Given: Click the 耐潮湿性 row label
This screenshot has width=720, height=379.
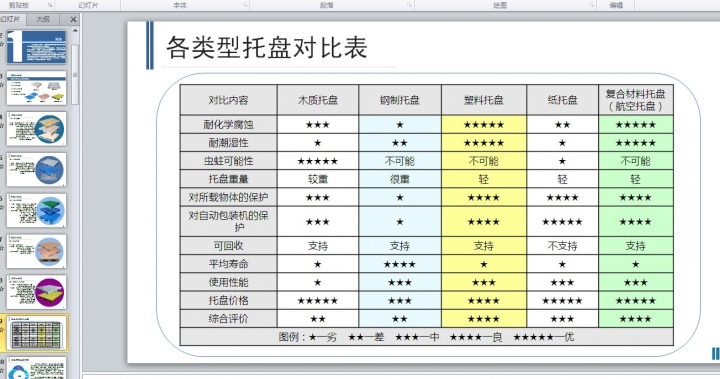Looking at the screenshot, I should click(x=228, y=143).
